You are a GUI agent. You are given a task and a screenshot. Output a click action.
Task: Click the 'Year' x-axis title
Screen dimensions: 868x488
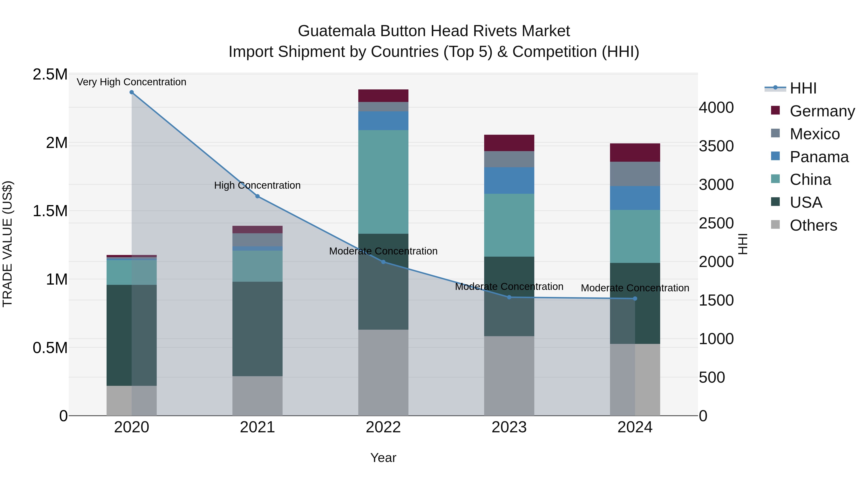coord(383,458)
